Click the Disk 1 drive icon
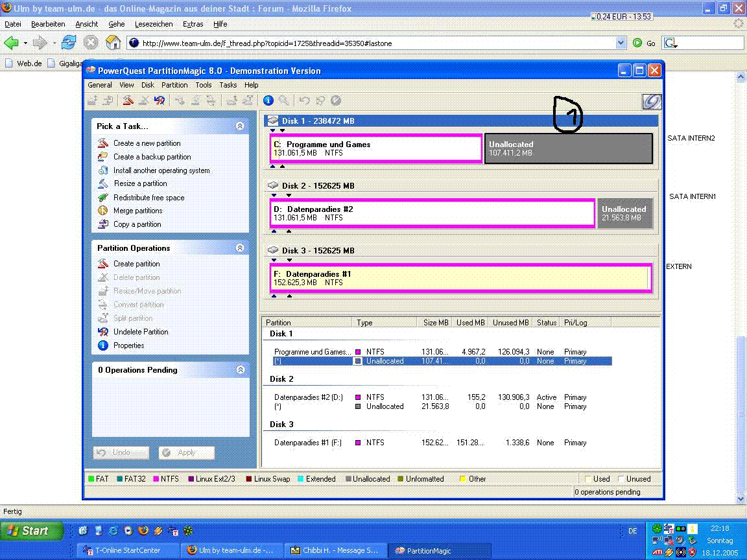Image resolution: width=747 pixels, height=560 pixels. click(x=273, y=121)
